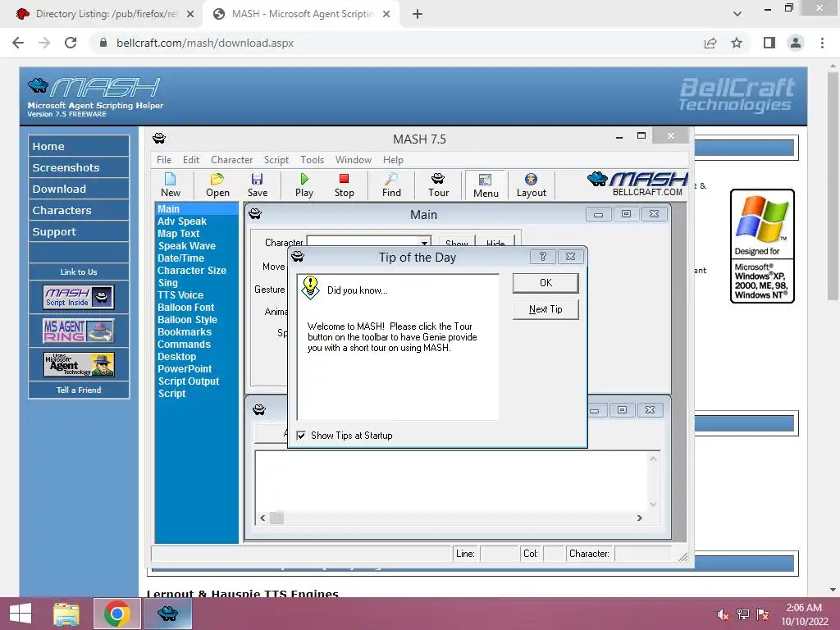This screenshot has width=840, height=630.
Task: Select Script Output in the MASH side list
Action: point(188,381)
